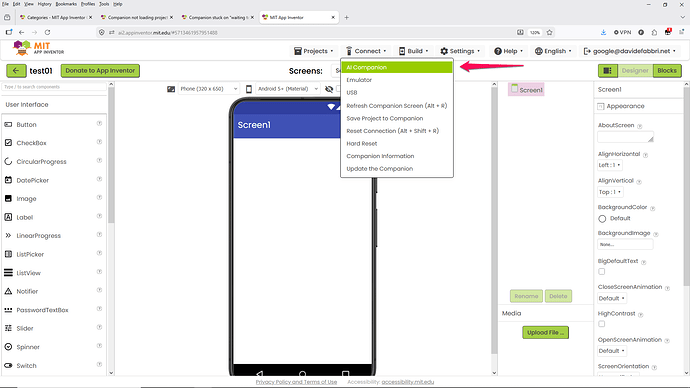Open the google@davidefabbri.net account menu
Screen dimensions: 690x388
[x=629, y=51]
